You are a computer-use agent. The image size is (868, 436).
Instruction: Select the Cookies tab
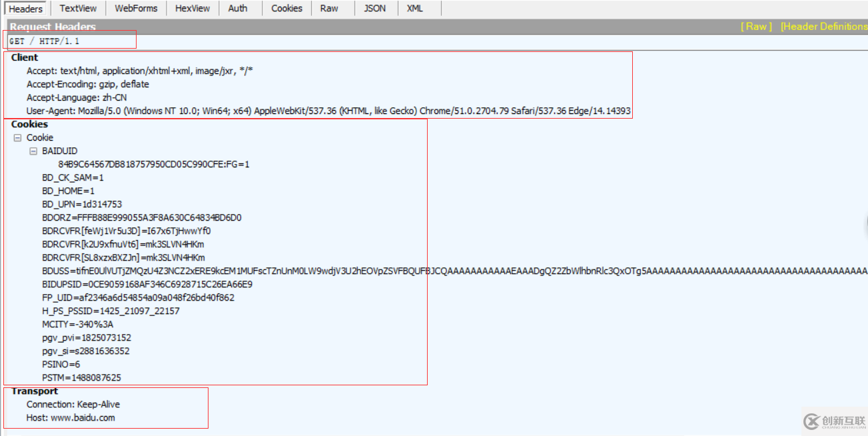pyautogui.click(x=287, y=9)
